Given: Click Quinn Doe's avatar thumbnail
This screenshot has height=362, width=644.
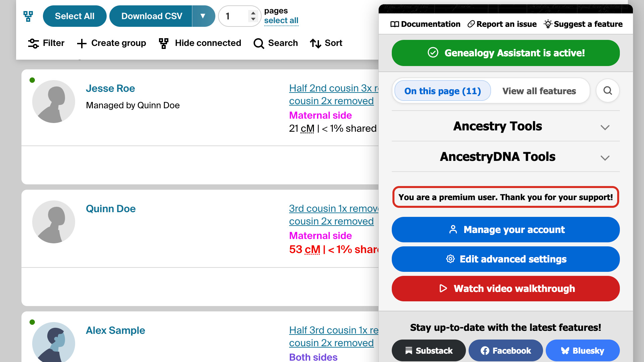Looking at the screenshot, I should pos(54,222).
